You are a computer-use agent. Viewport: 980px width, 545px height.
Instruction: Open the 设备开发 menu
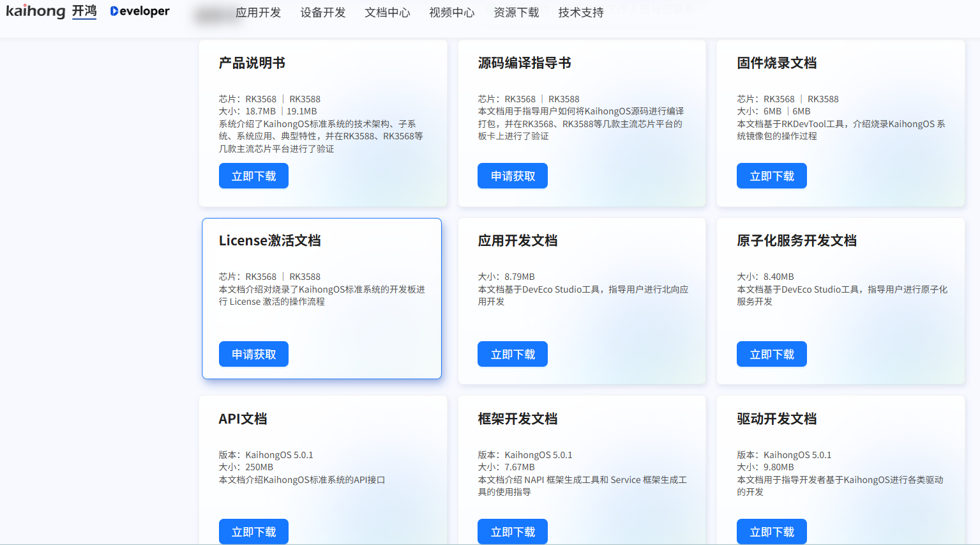[x=322, y=13]
